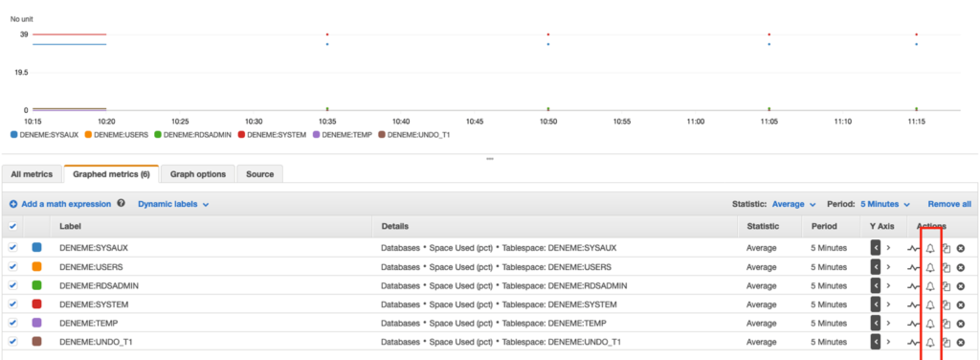Set DENEME:SYSAUX to right Y axis

[888, 248]
